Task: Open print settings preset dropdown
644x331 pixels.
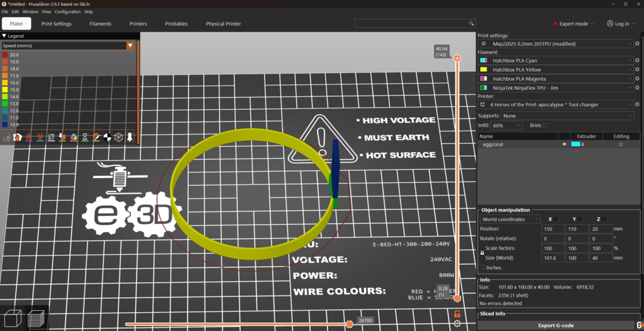Action: point(556,43)
